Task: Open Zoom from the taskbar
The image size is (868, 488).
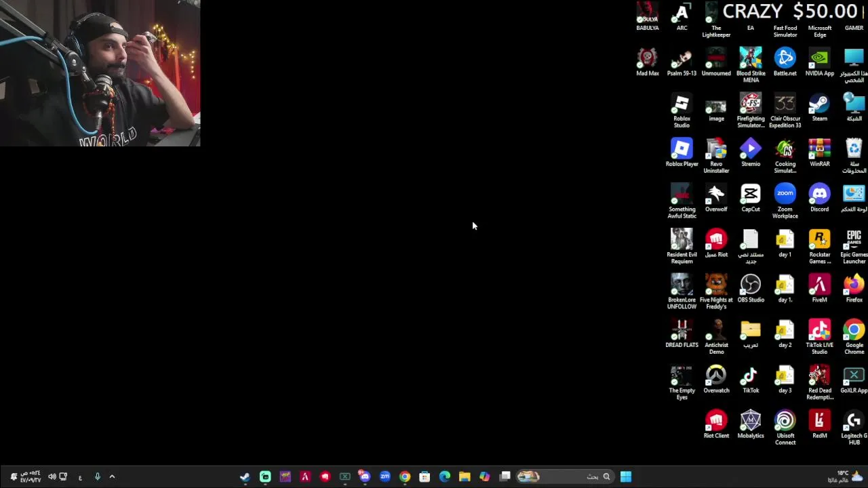Action: [x=384, y=476]
